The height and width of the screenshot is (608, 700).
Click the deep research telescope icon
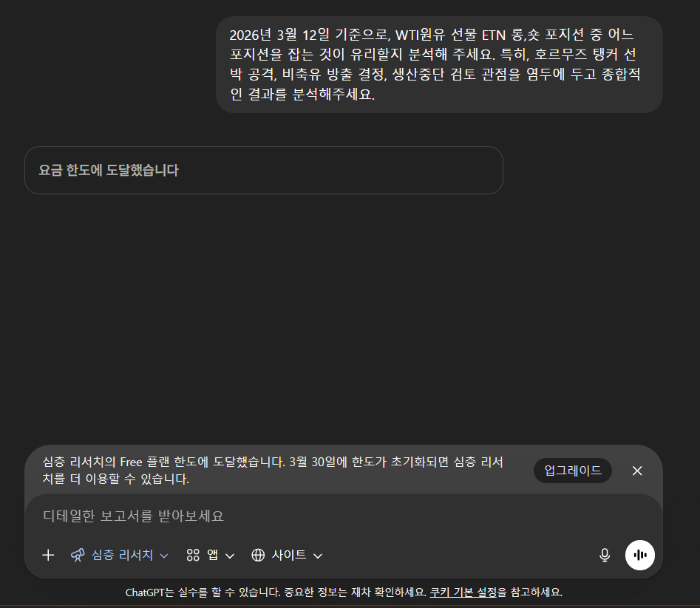[x=78, y=556]
